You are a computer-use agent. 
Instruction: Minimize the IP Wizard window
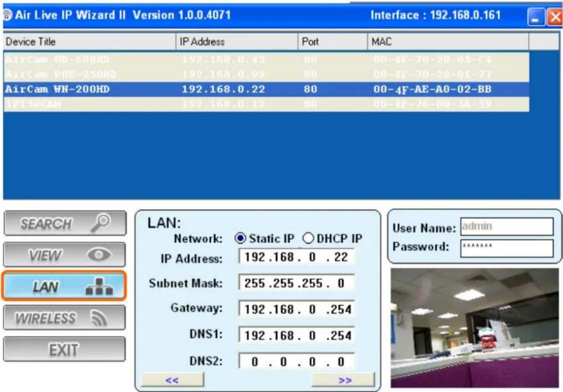pos(536,17)
